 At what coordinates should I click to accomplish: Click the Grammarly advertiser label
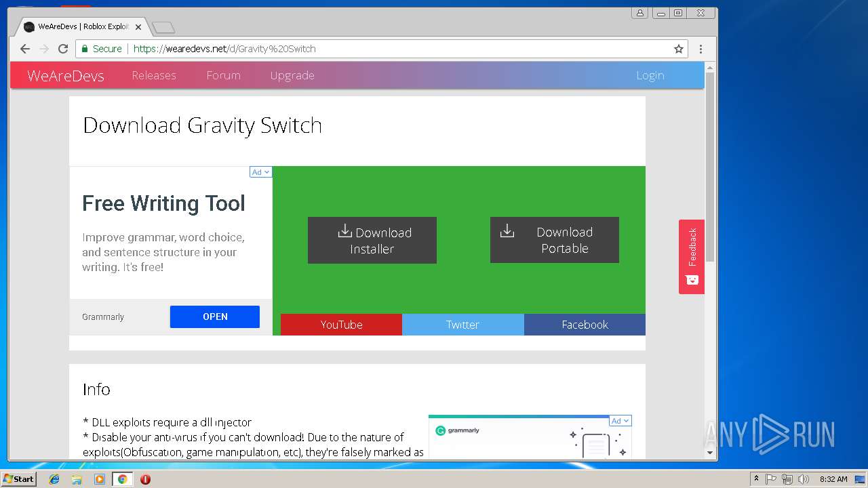[x=103, y=317]
